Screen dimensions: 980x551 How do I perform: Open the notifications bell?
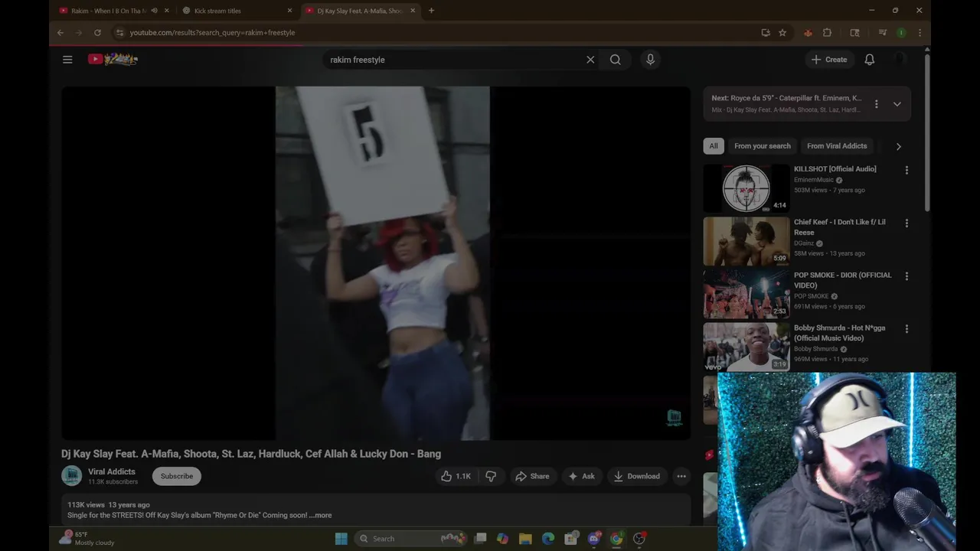tap(870, 60)
